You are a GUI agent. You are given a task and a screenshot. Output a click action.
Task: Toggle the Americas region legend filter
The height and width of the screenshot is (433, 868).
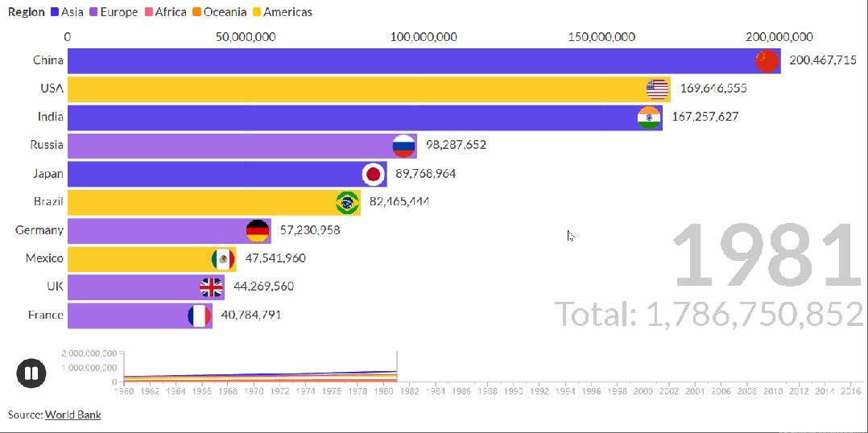281,12
